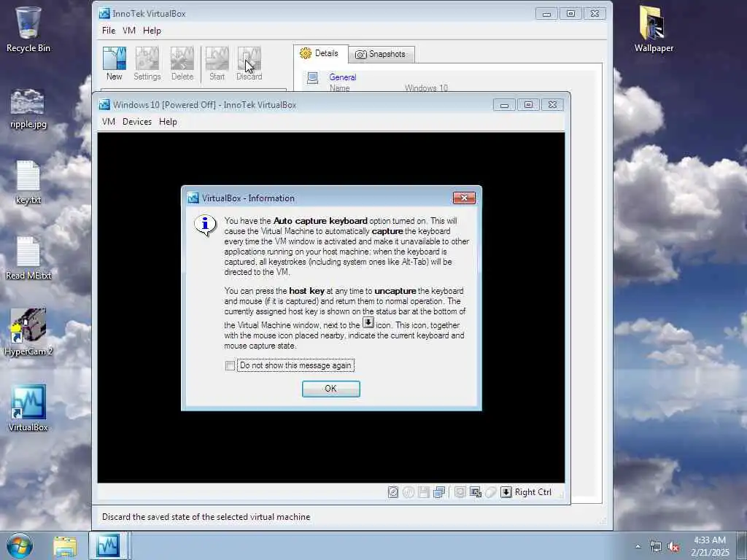Click icon in Windows 10 VM window title
The width and height of the screenshot is (747, 560).
(x=104, y=105)
